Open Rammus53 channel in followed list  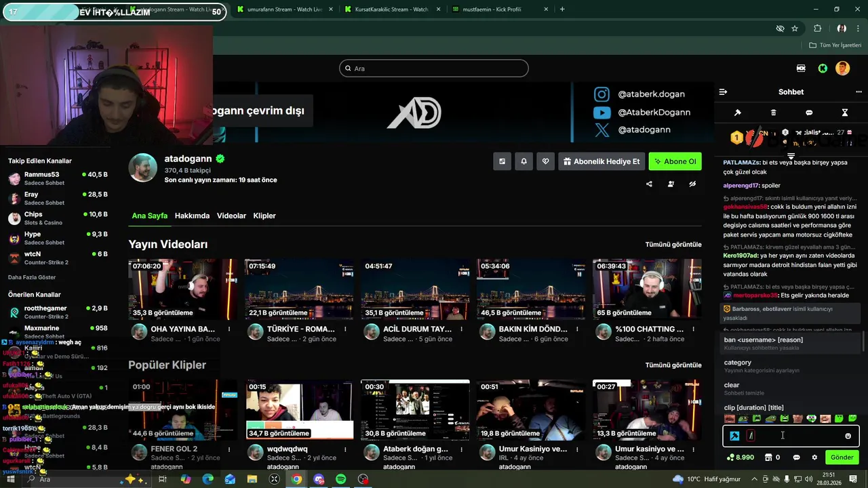click(58, 178)
